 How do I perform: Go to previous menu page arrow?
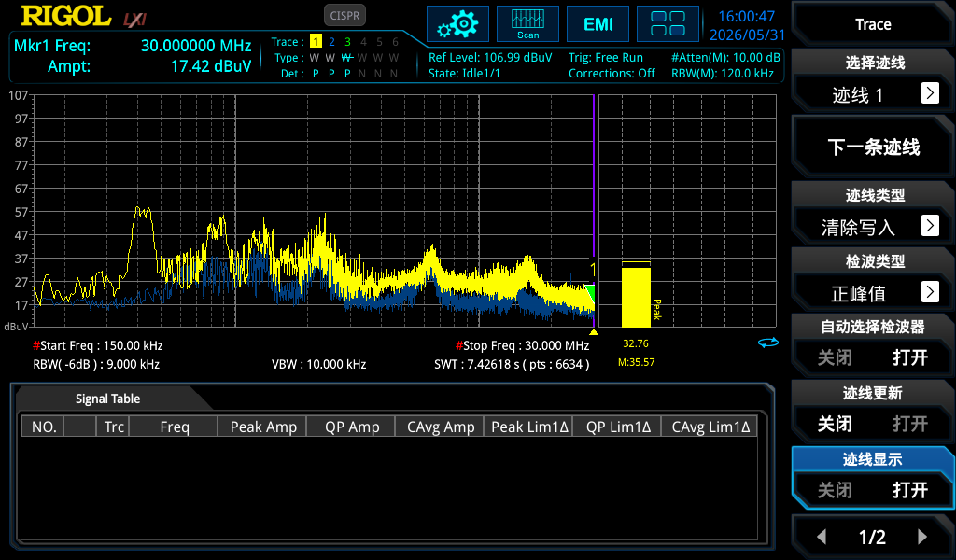(x=822, y=537)
